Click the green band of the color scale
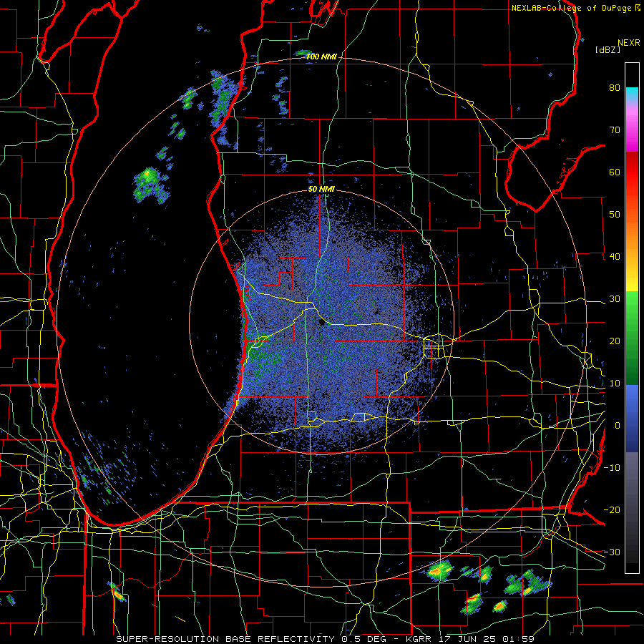The width and height of the screenshot is (644, 644). 632,338
